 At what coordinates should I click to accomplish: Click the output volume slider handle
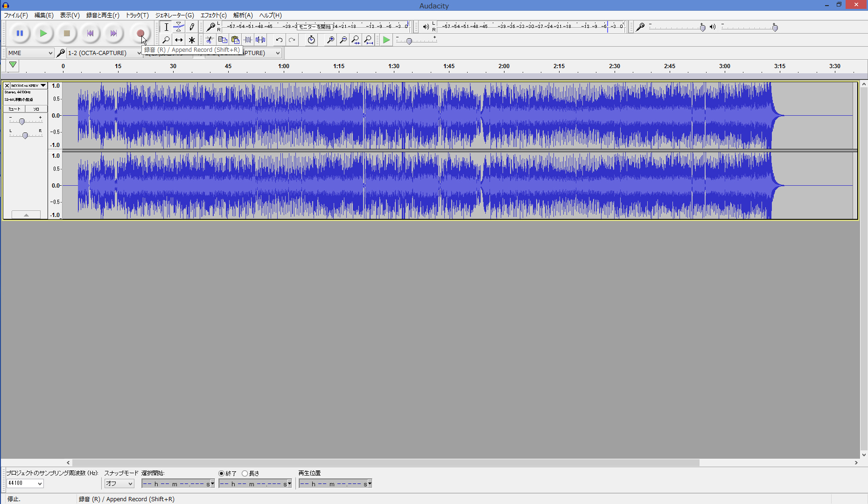point(775,28)
